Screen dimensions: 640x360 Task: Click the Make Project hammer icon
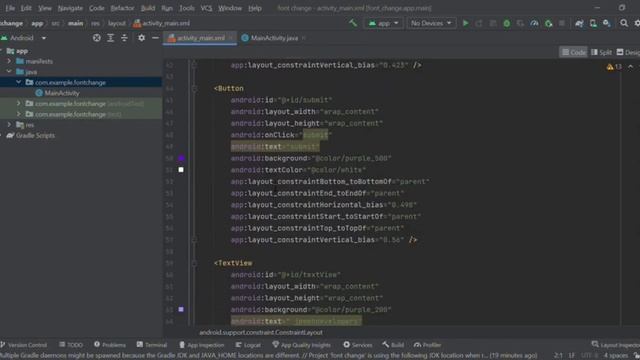pos(353,23)
